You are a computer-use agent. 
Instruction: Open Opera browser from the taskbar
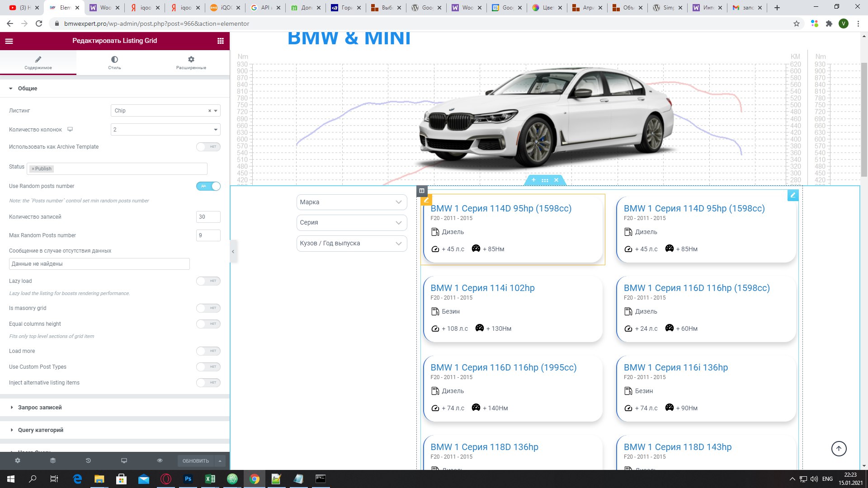pyautogui.click(x=166, y=479)
